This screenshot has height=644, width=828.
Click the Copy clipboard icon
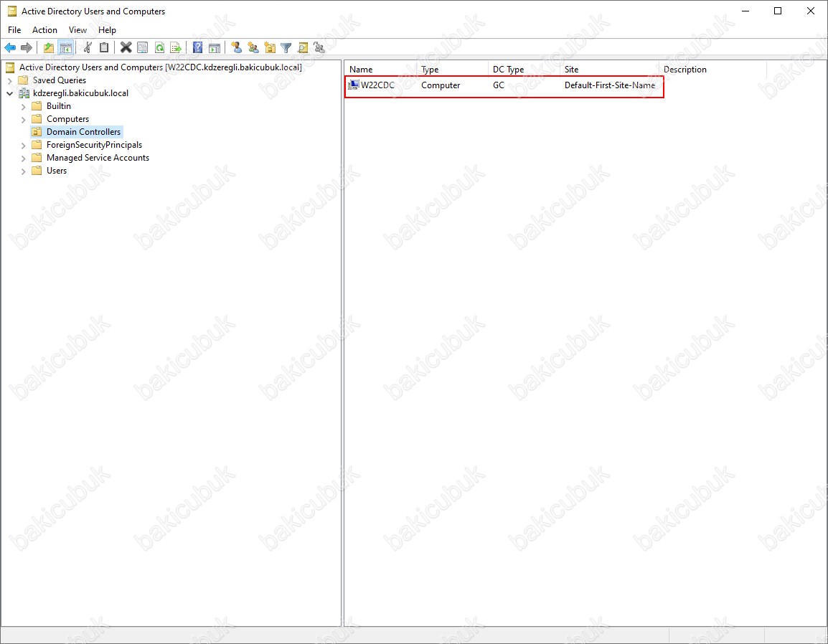(x=104, y=48)
